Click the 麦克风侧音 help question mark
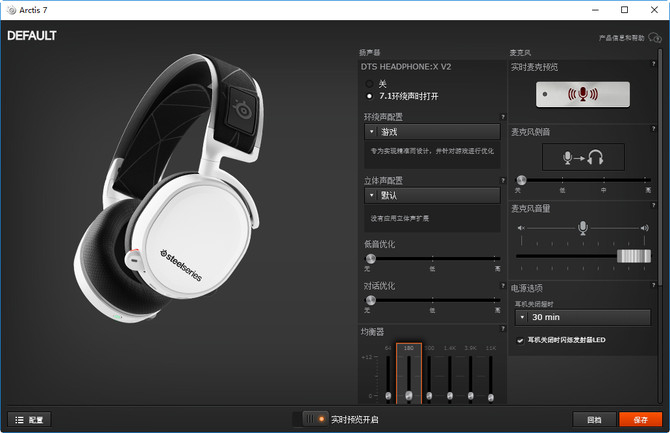Image resolution: width=670 pixels, height=433 pixels. [x=653, y=129]
